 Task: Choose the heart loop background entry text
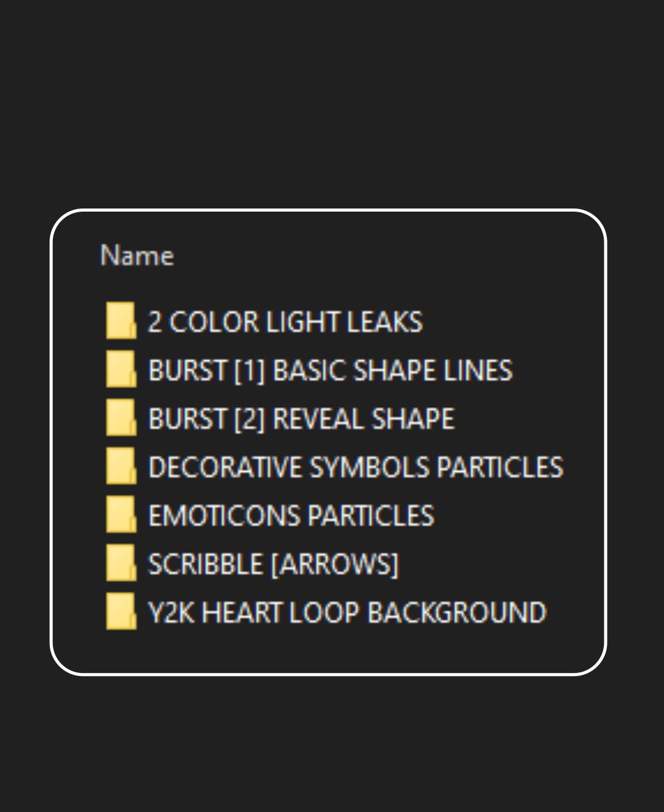click(347, 613)
